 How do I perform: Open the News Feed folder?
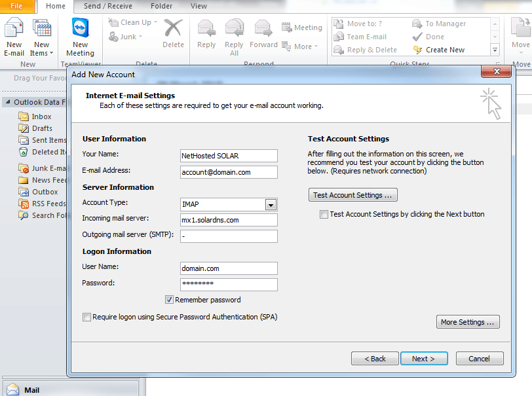pyautogui.click(x=43, y=180)
